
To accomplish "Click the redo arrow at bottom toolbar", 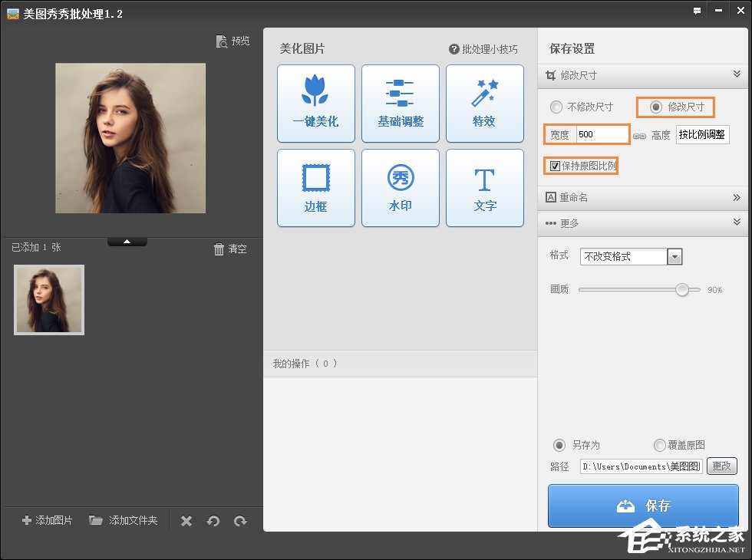I will 240,520.
